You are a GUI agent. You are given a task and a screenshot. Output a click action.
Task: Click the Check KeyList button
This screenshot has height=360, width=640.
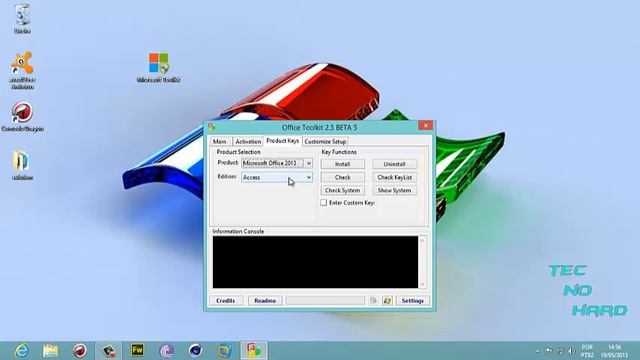(394, 177)
